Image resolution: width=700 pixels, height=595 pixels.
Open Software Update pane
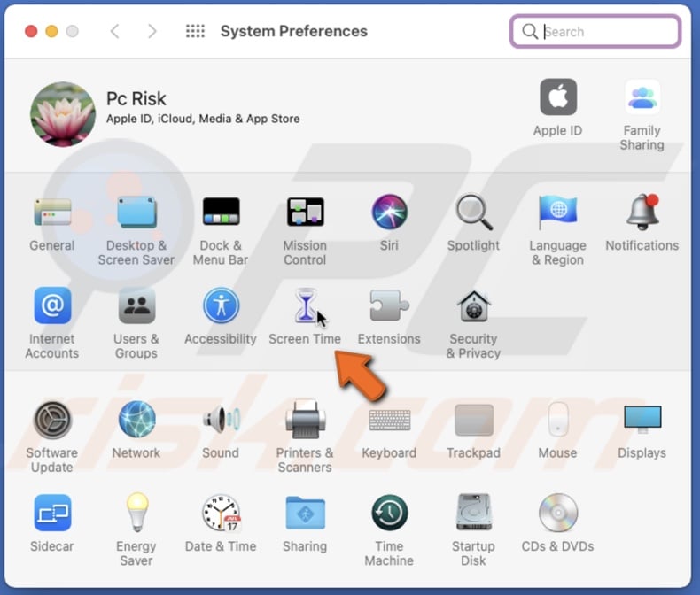point(52,421)
